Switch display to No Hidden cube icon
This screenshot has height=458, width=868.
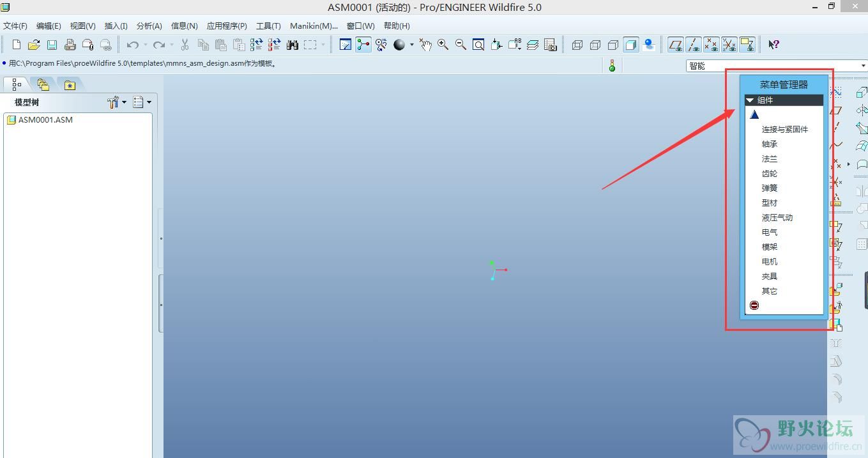pyautogui.click(x=613, y=45)
